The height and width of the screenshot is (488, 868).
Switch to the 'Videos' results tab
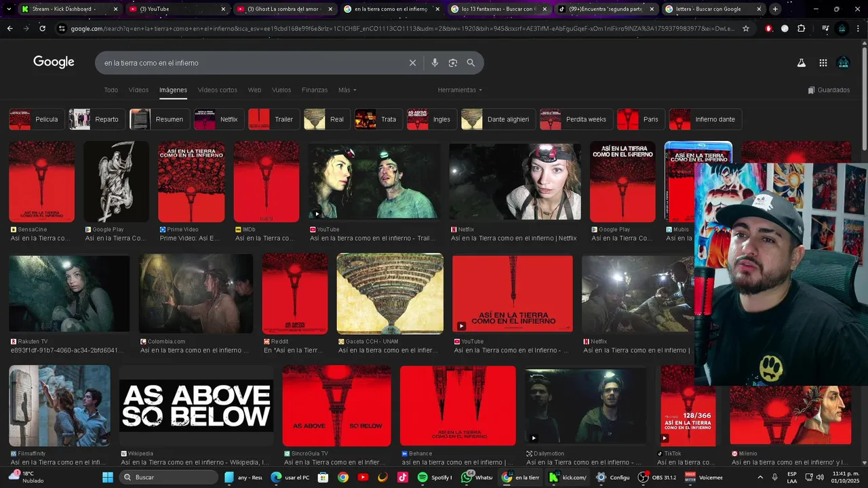(x=138, y=90)
